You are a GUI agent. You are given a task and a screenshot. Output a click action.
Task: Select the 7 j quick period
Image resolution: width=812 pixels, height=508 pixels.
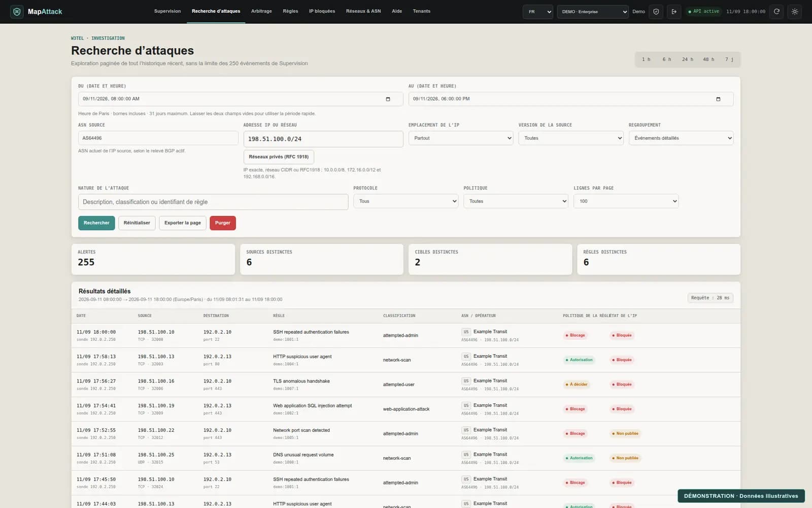pyautogui.click(x=729, y=59)
